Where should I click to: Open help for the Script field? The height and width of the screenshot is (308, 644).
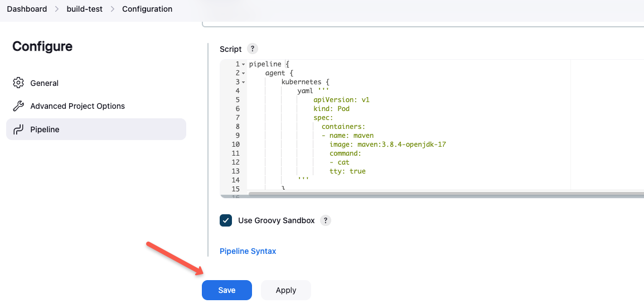[253, 49]
